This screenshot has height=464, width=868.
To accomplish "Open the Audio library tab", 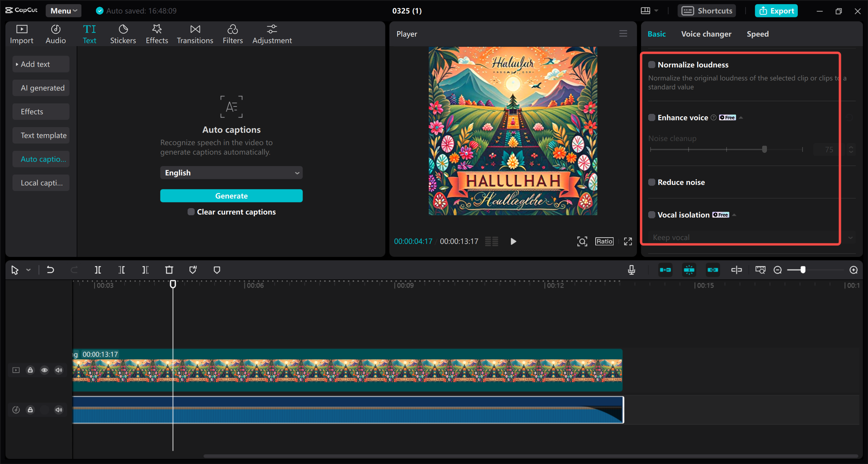I will pos(56,34).
